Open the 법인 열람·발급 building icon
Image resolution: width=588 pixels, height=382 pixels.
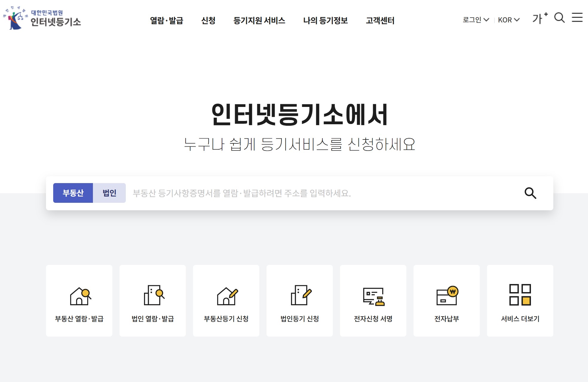tap(153, 295)
